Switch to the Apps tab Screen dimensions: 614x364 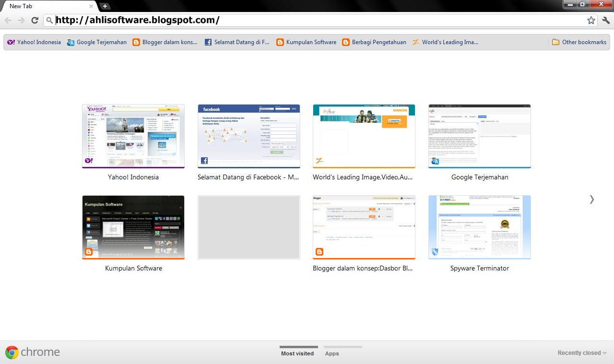[332, 353]
